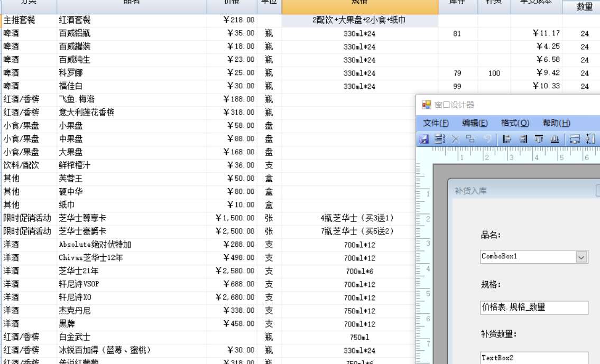Select the 品名: label in the form
Screen dimensions: 600x364
[491, 235]
